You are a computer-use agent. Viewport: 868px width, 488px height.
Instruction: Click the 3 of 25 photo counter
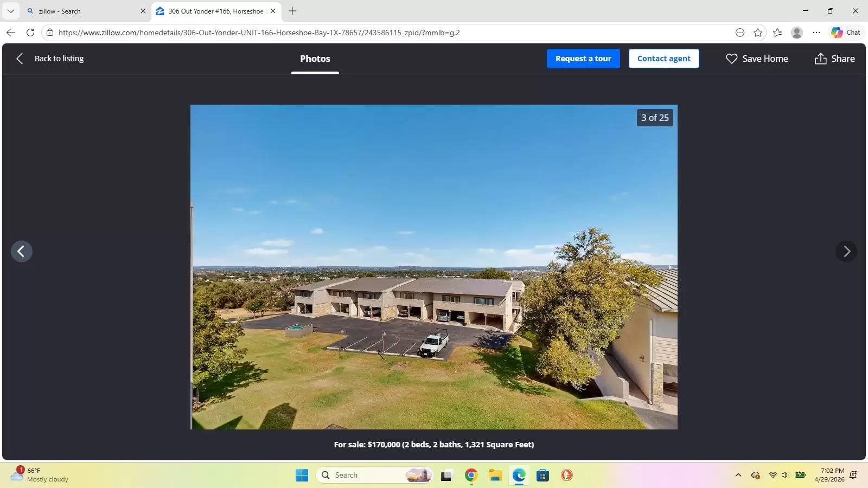[655, 118]
